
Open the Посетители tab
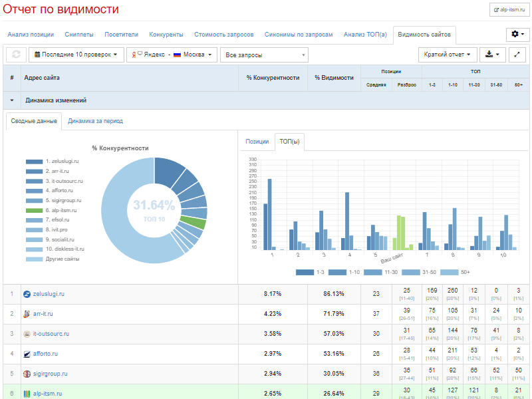pos(122,35)
